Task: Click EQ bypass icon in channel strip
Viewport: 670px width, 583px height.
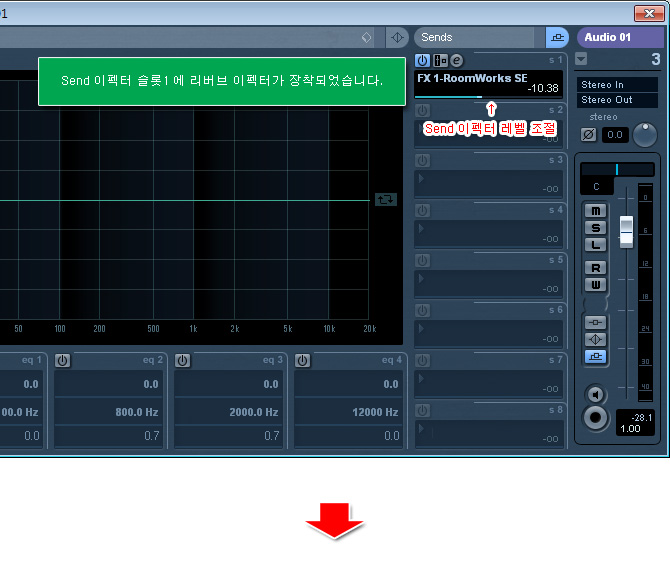Action: [x=596, y=340]
